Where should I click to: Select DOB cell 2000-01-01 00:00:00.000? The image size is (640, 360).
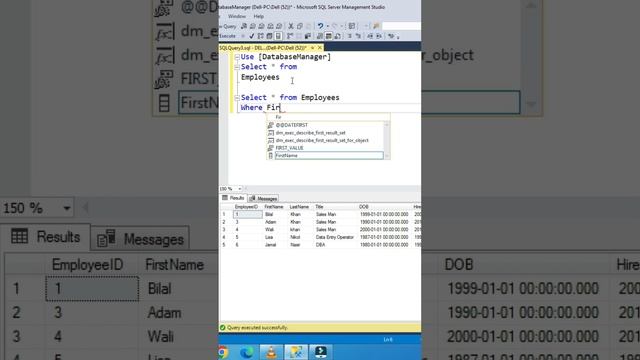[x=384, y=230]
